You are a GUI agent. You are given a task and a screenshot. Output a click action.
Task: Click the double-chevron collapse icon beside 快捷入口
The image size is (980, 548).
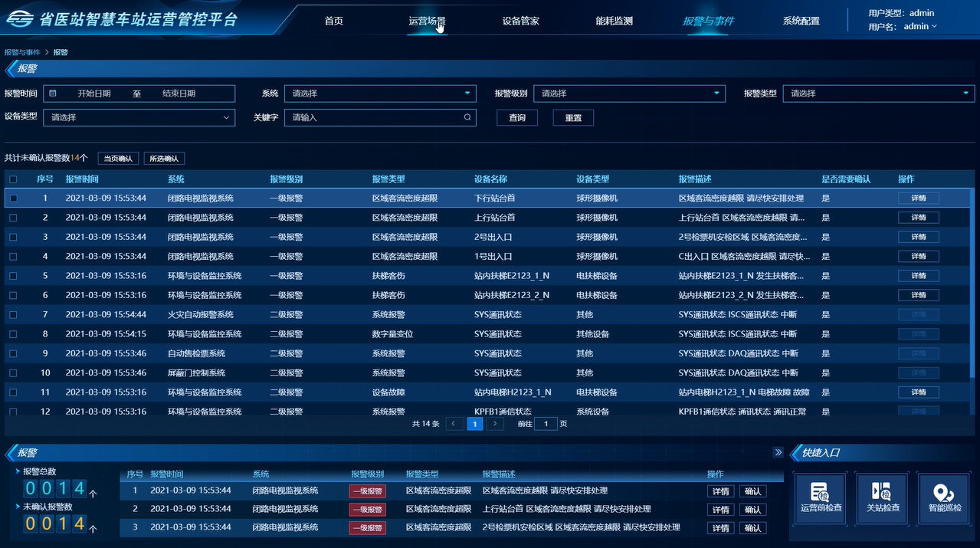click(778, 452)
